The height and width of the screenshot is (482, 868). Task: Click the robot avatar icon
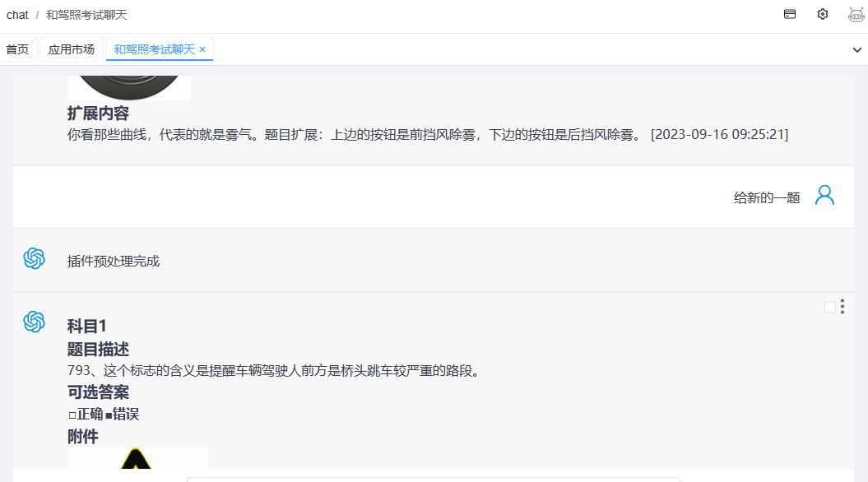856,14
